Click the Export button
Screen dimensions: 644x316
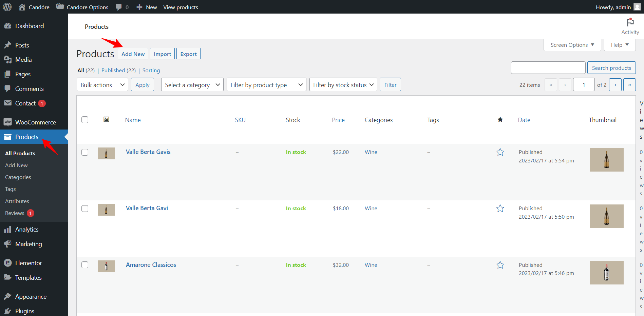pyautogui.click(x=189, y=54)
